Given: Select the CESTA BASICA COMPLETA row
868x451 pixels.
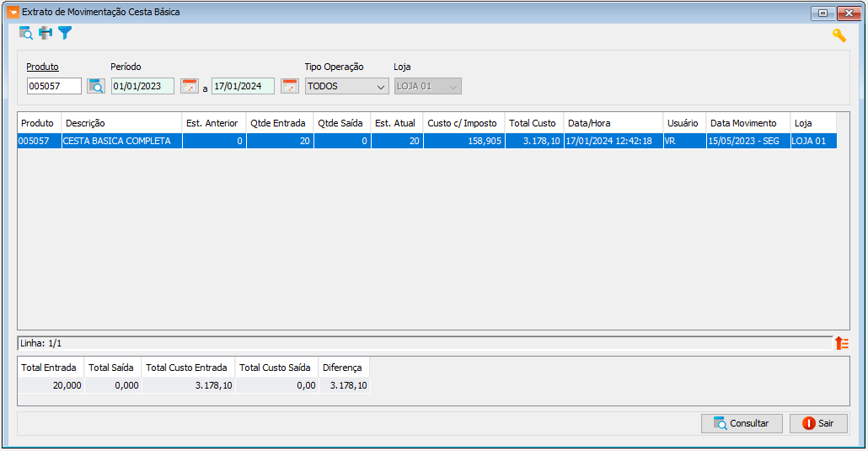Looking at the screenshot, I should click(x=426, y=141).
